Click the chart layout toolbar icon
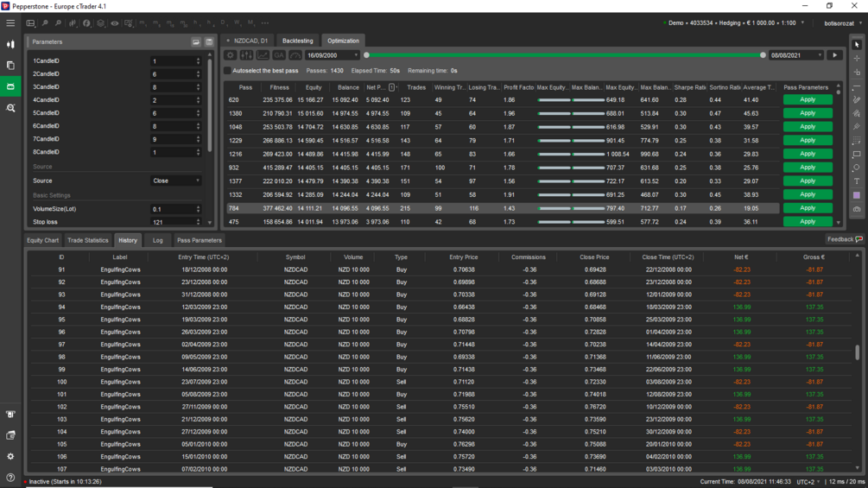The width and height of the screenshot is (868, 488). (31, 23)
